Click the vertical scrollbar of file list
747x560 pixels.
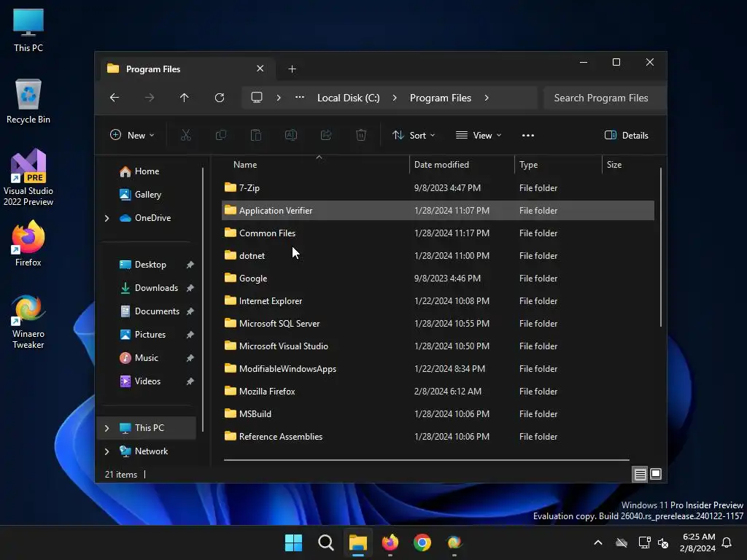[x=661, y=247]
